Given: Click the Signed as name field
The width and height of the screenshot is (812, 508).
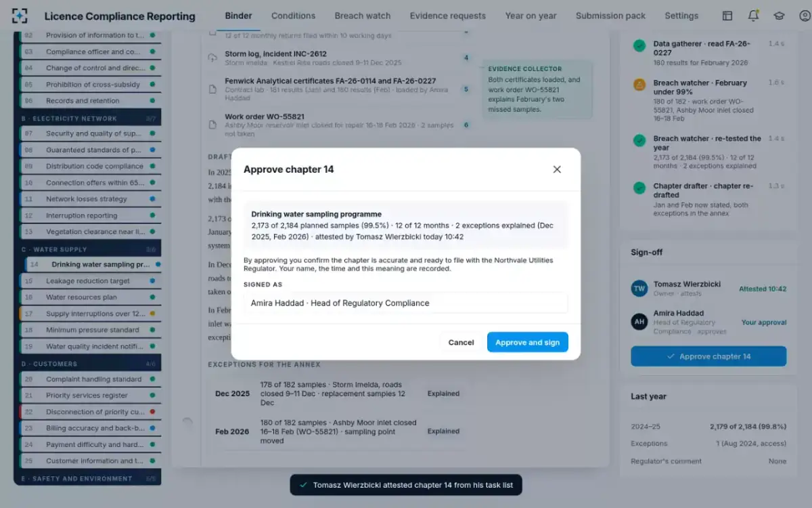Looking at the screenshot, I should tap(405, 303).
